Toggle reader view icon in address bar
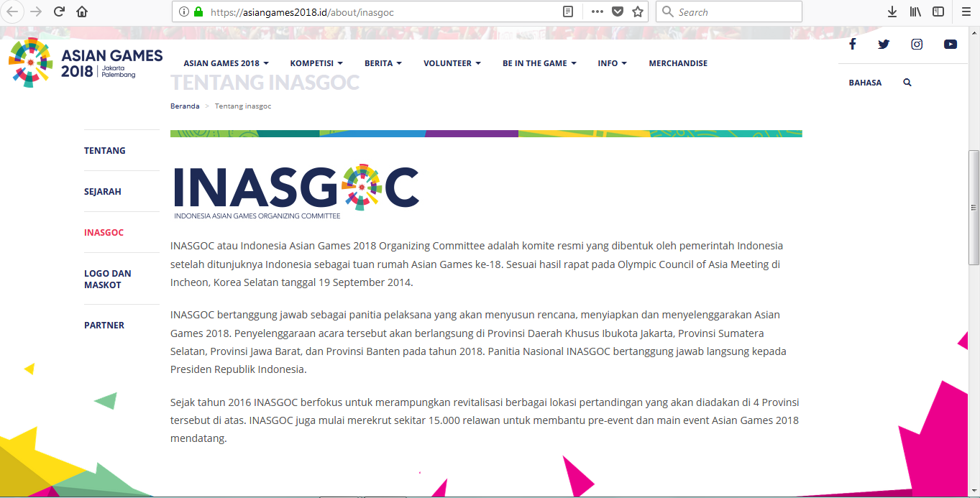980x498 pixels. point(568,11)
